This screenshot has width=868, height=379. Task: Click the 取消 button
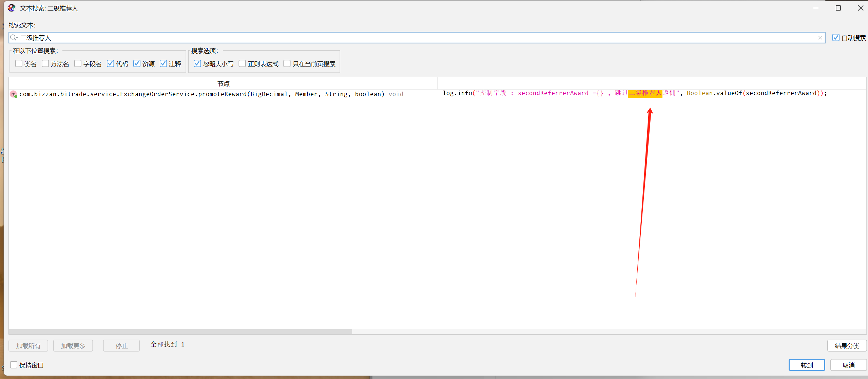pyautogui.click(x=848, y=365)
